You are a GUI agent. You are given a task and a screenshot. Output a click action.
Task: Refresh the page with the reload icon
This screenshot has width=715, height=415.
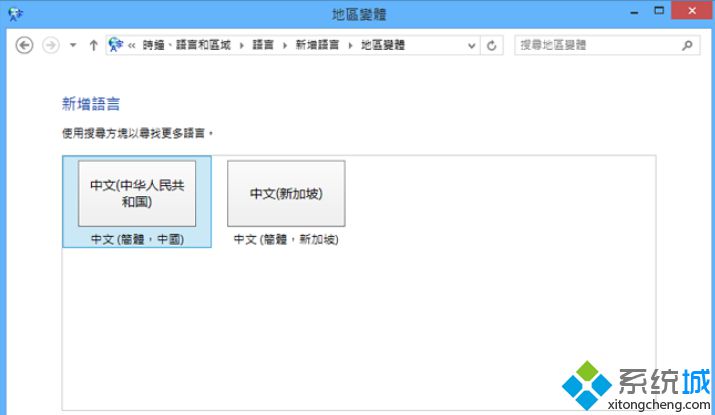492,46
